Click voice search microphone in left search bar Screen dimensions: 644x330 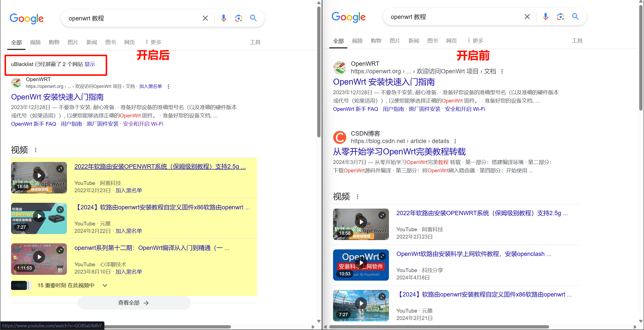(x=223, y=18)
